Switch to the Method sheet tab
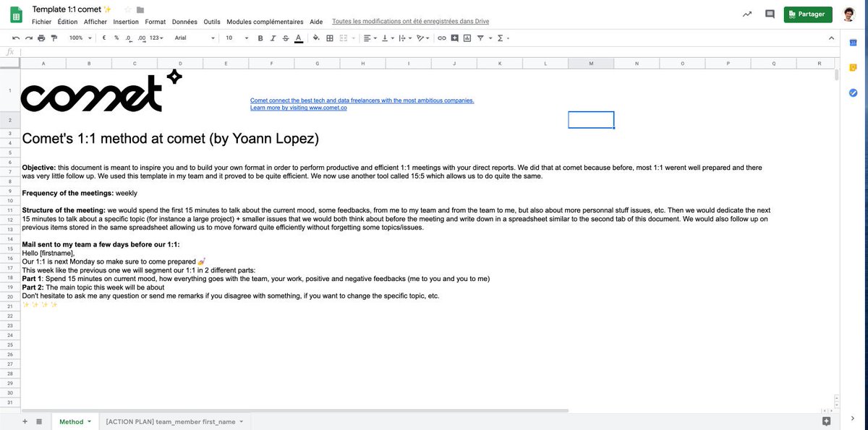This screenshot has height=430, width=868. pyautogui.click(x=75, y=421)
